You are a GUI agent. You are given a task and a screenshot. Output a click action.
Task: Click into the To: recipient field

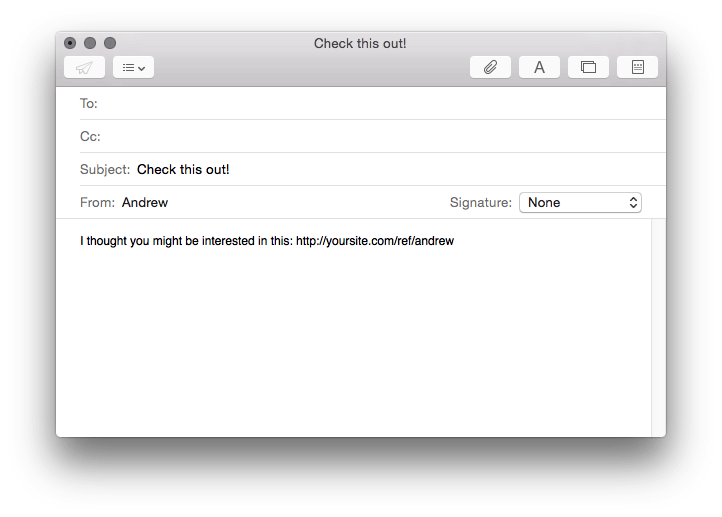[373, 104]
